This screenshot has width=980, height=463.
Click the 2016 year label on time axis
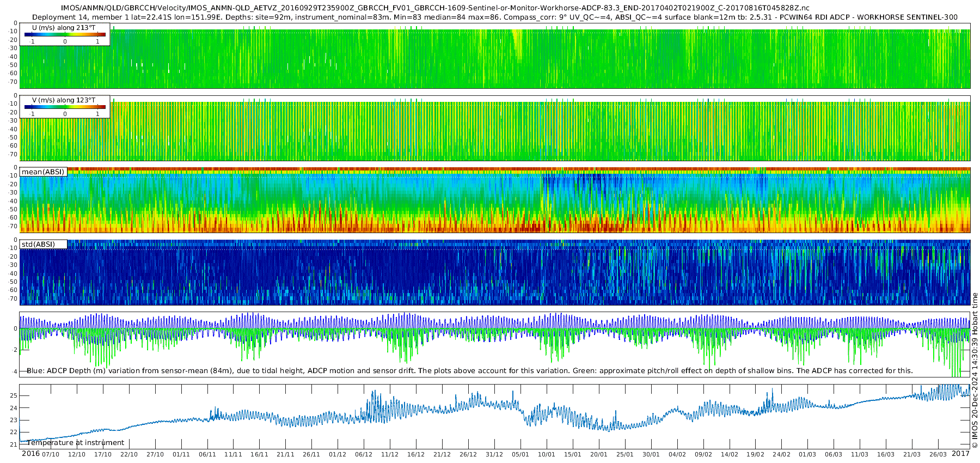(x=30, y=454)
